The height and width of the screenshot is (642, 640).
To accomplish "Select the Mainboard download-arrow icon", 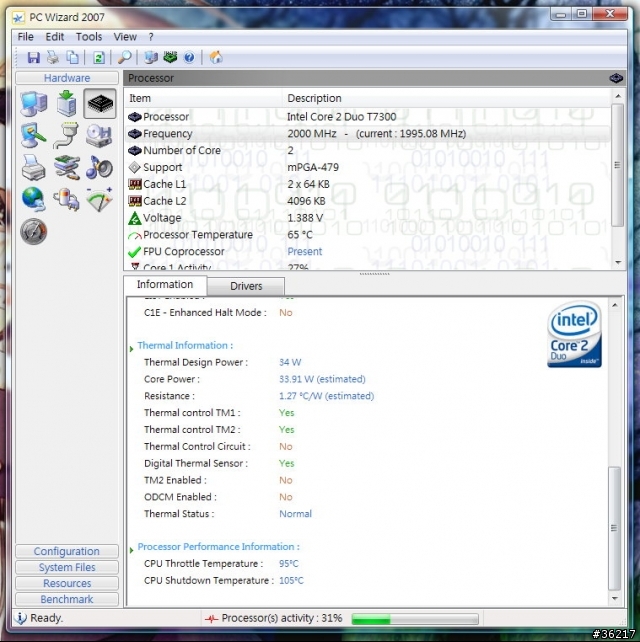I will coord(66,104).
